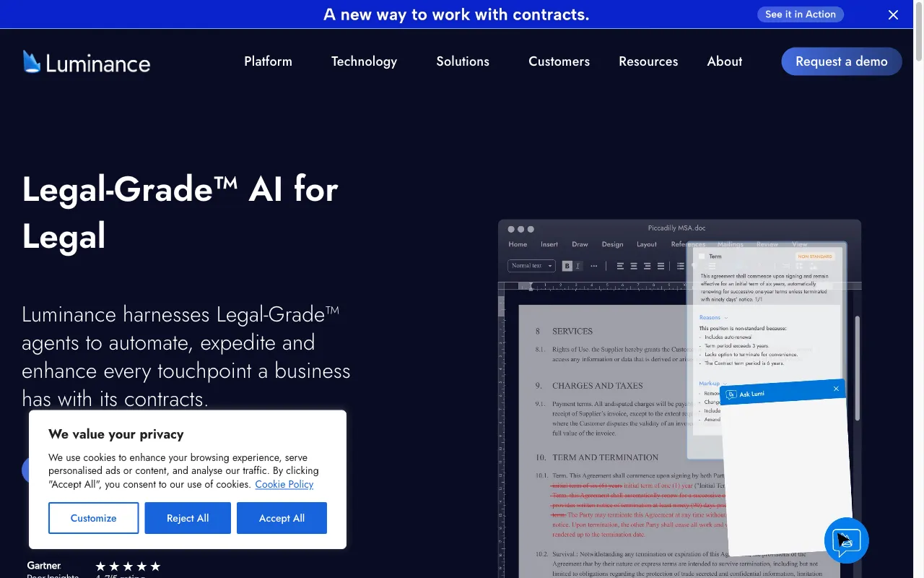Viewport: 924px width, 578px height.
Task: Align text left in document demo
Action: point(620,266)
